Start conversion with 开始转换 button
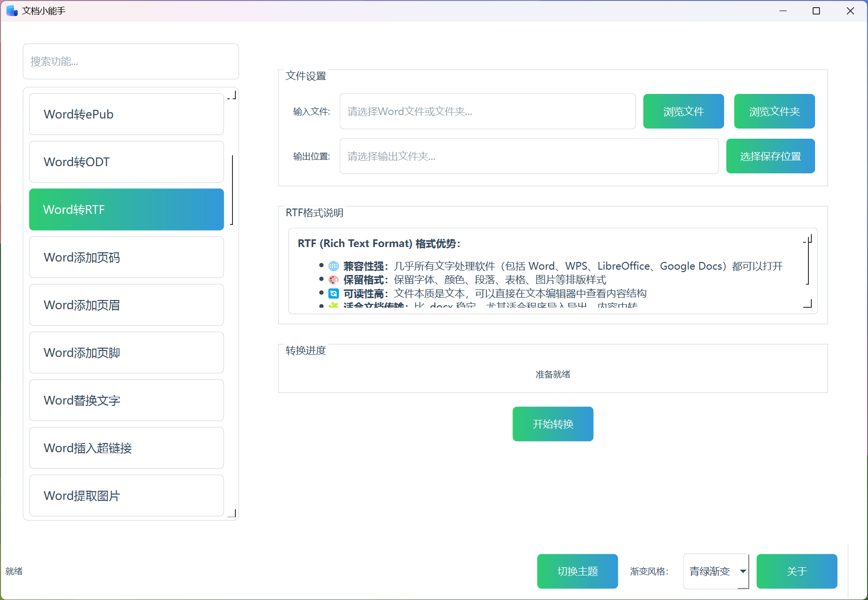Image resolution: width=868 pixels, height=600 pixels. coord(553,424)
